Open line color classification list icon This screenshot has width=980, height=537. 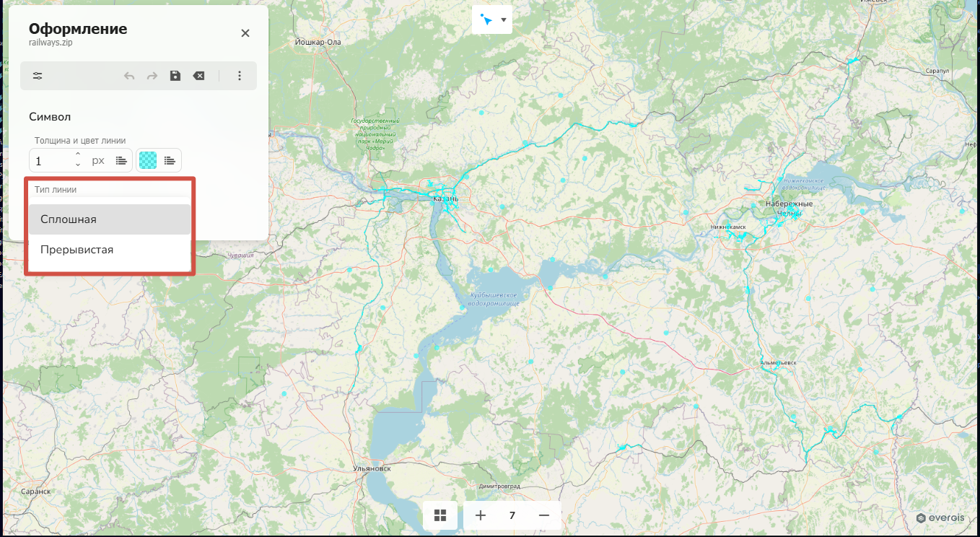[170, 160]
